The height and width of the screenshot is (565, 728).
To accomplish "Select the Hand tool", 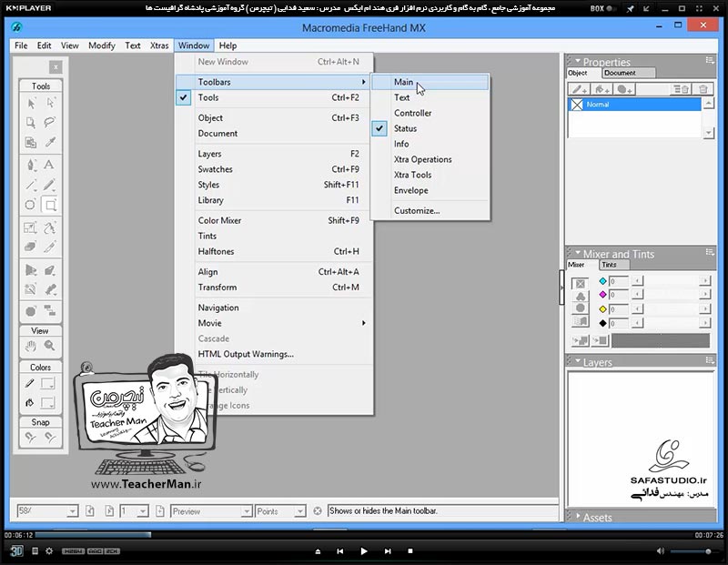I will [31, 346].
